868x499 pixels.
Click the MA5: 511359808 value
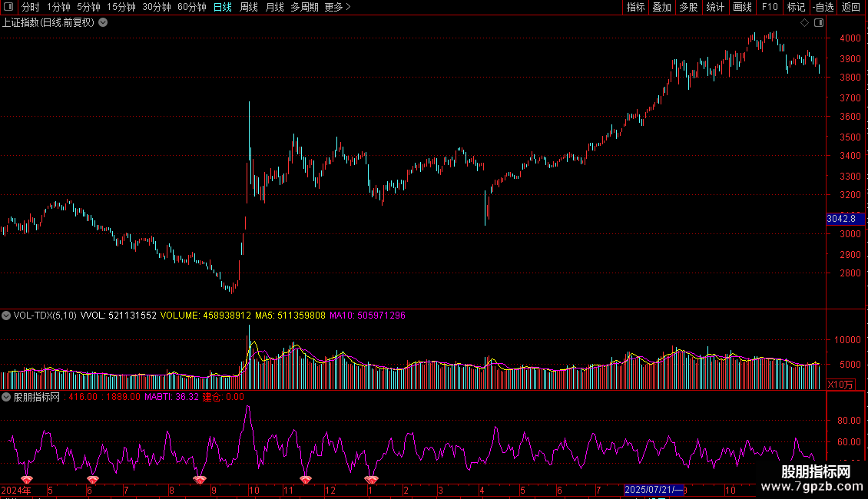[290, 316]
